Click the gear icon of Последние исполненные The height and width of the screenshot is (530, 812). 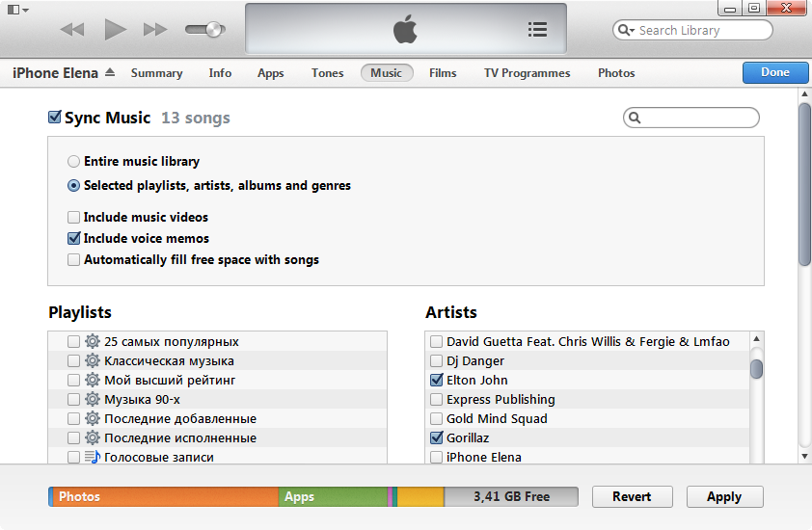93,437
